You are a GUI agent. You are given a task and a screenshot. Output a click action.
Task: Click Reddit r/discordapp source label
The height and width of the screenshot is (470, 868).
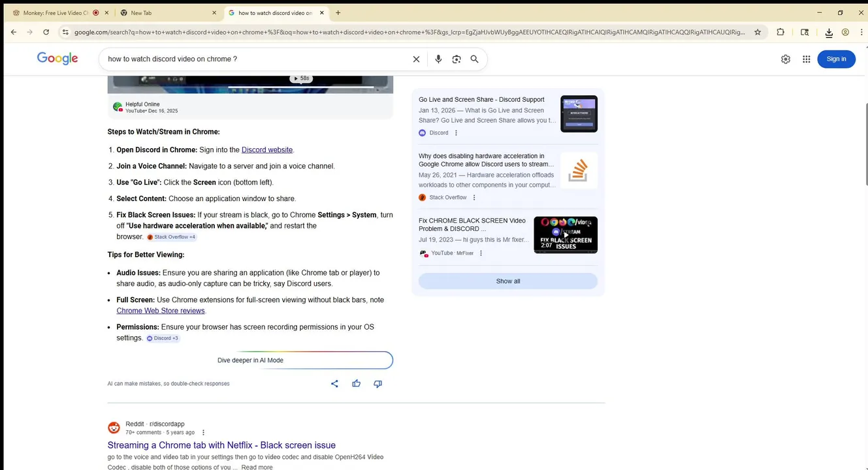coord(155,424)
